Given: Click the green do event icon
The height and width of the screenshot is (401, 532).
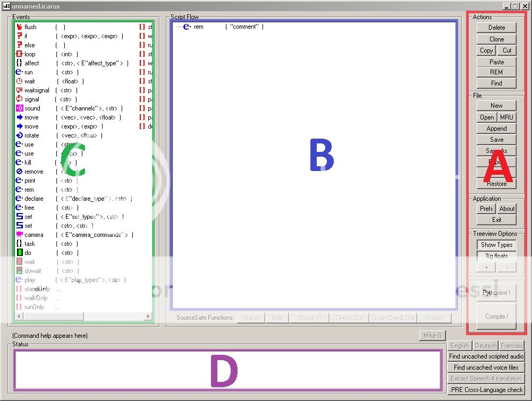Looking at the screenshot, I should [x=19, y=253].
